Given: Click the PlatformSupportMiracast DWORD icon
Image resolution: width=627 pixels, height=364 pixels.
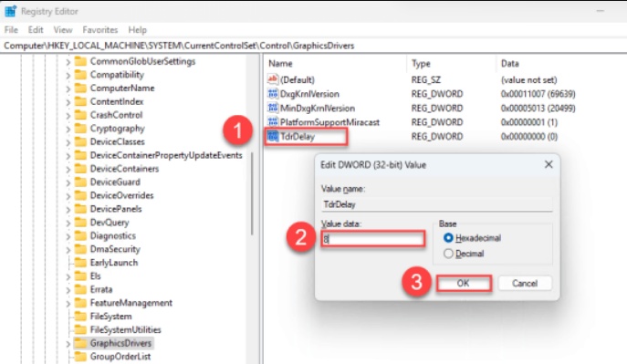Looking at the screenshot, I should 273,122.
